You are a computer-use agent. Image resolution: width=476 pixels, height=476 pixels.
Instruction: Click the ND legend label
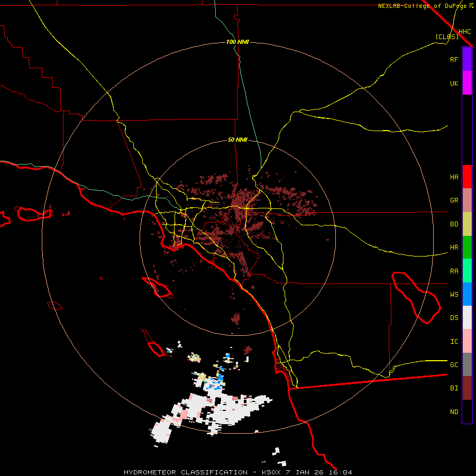(x=454, y=412)
